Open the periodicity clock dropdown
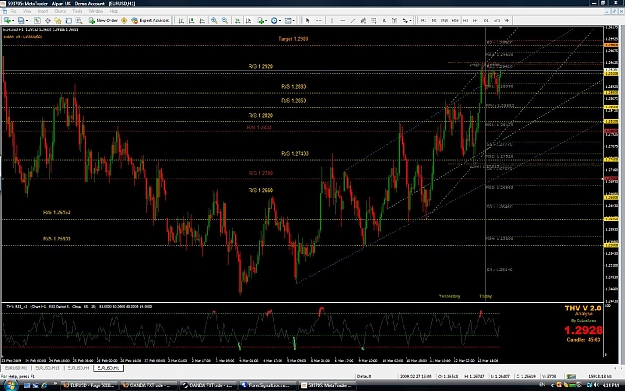 coord(276,20)
